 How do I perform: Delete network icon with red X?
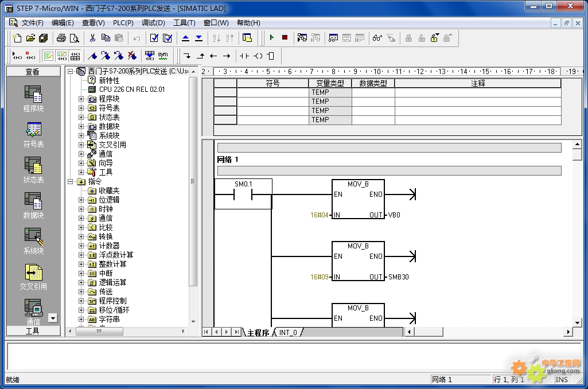pyautogui.click(x=30, y=56)
